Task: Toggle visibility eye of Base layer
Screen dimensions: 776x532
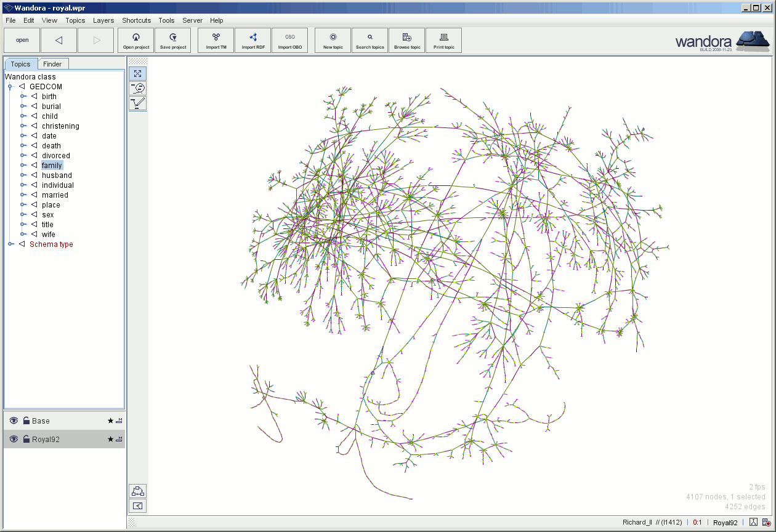Action: click(x=14, y=421)
